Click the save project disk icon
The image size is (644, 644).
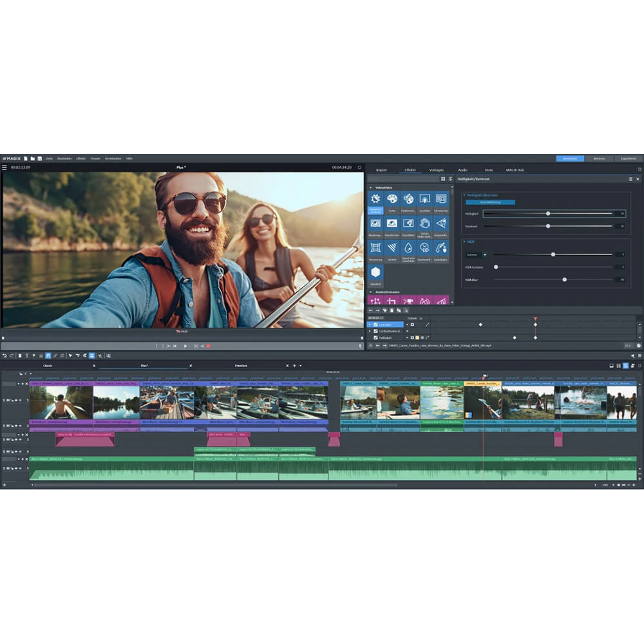(40, 158)
